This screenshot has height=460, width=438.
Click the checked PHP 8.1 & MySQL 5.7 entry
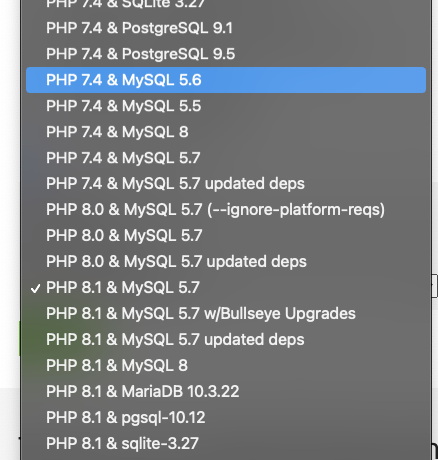point(226,288)
